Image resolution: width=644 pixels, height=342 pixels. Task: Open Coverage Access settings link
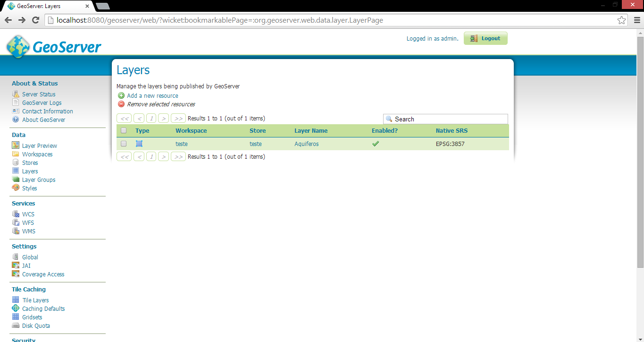[x=43, y=274]
